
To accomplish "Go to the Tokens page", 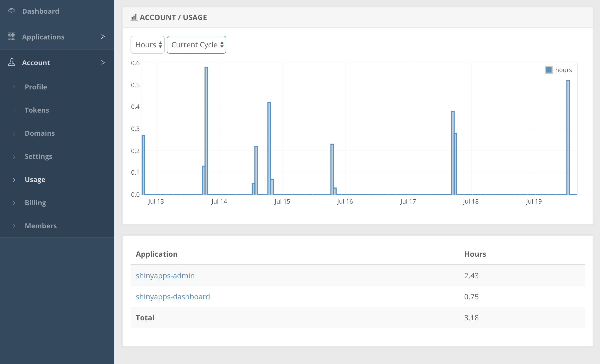I will (x=37, y=110).
